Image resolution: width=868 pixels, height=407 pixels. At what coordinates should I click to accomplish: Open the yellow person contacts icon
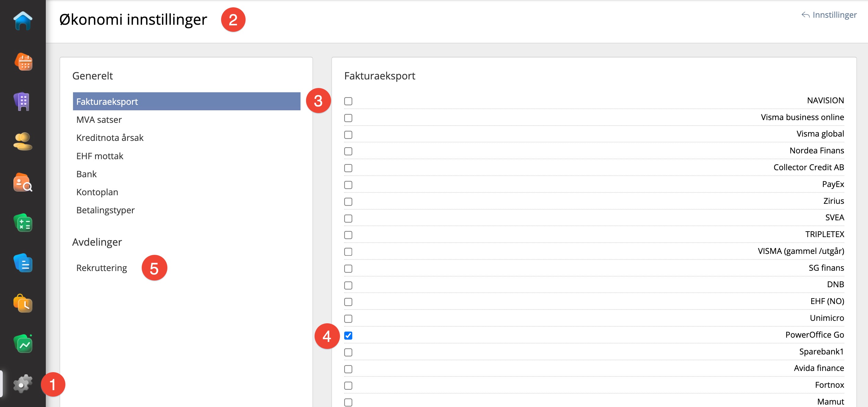point(23,141)
